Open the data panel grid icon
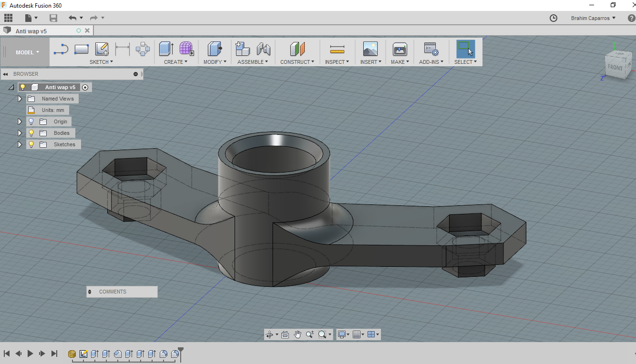Viewport: 636px width, 364px height. (x=8, y=18)
